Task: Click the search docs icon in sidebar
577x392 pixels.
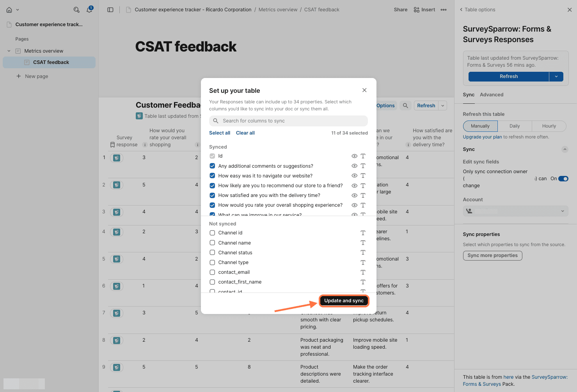Action: coord(76,10)
